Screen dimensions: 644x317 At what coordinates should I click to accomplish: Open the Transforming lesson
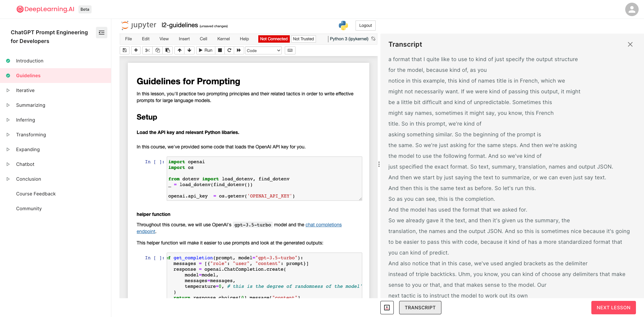31,135
